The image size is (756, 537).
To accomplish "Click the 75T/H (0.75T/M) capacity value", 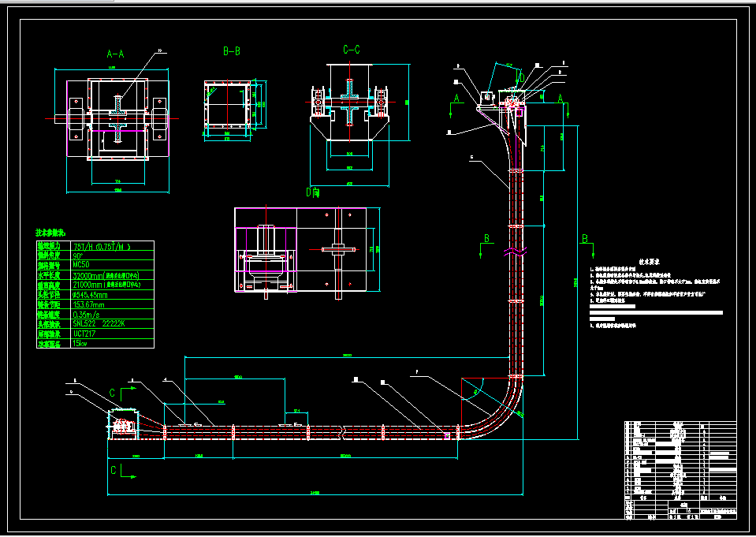I will point(101,246).
